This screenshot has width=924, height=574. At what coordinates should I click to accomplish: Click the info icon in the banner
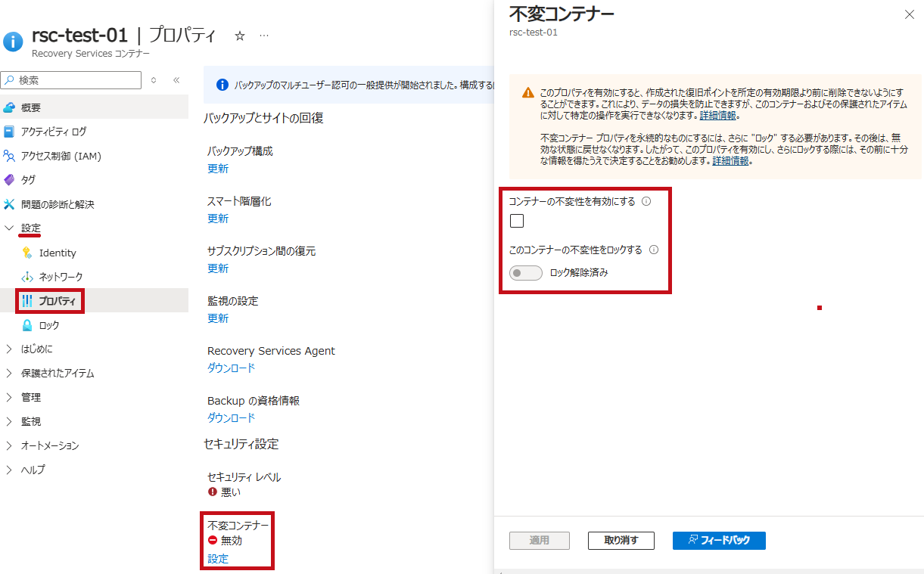point(222,85)
